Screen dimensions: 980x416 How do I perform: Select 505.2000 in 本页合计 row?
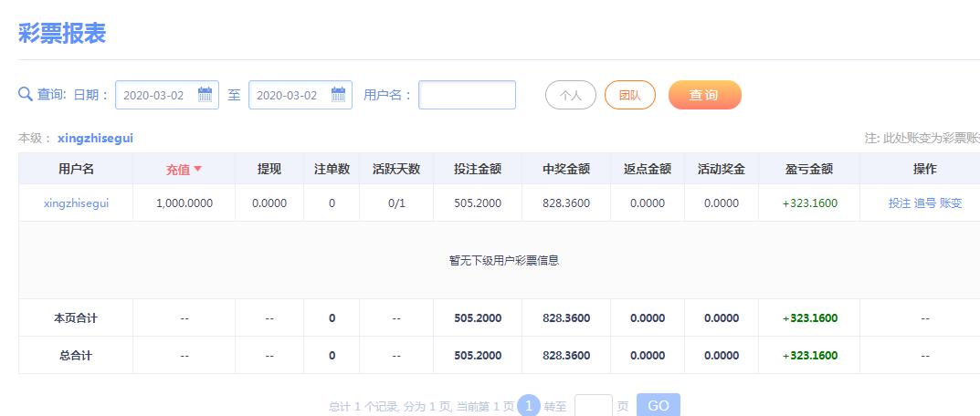pyautogui.click(x=478, y=318)
